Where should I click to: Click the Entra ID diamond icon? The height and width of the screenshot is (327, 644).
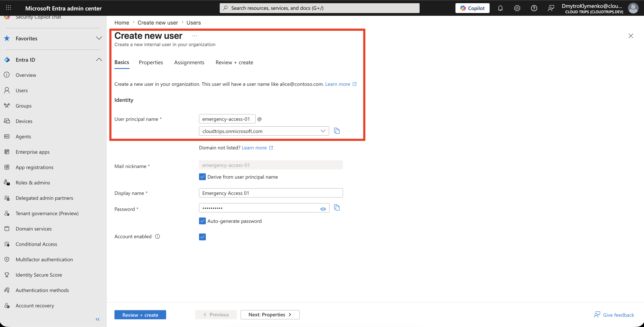[7, 60]
